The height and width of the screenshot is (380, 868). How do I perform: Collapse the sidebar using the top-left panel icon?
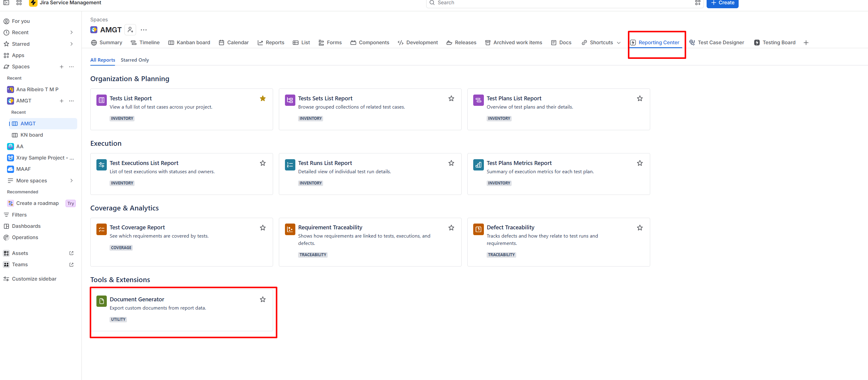tap(6, 3)
